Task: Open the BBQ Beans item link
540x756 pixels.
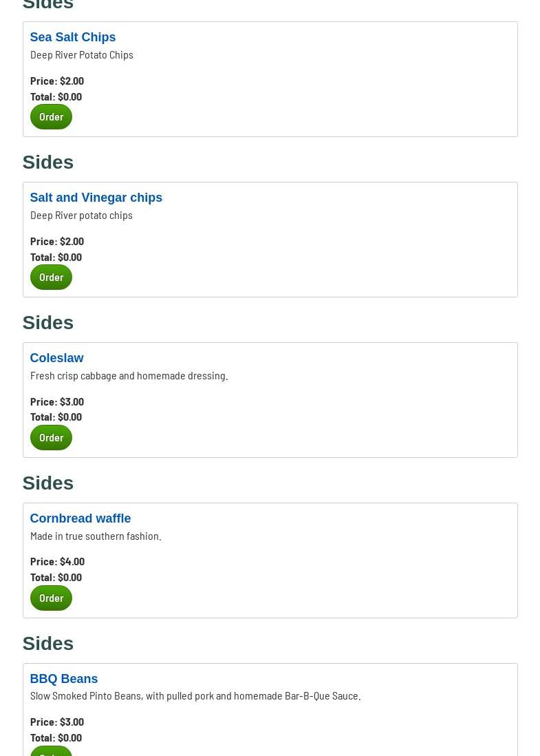Action: coord(63,679)
